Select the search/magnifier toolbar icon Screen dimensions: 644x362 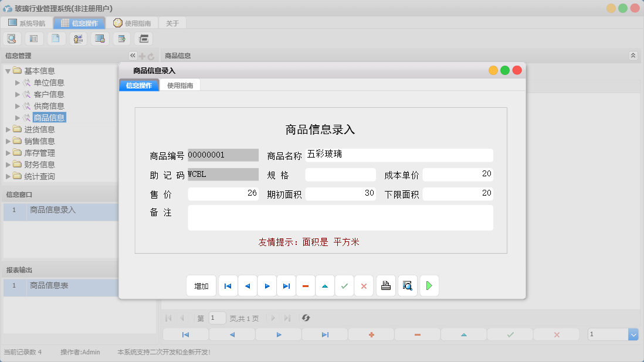coord(12,38)
